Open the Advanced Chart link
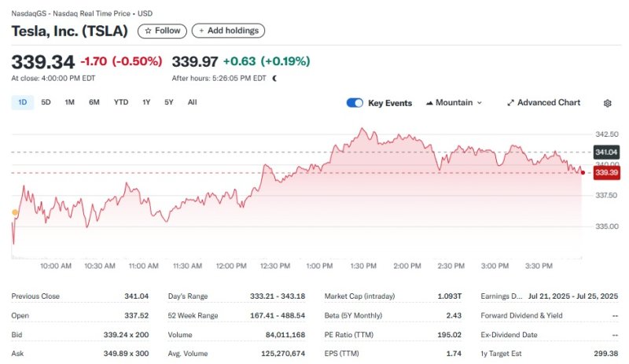The image size is (629, 364). pyautogui.click(x=548, y=103)
